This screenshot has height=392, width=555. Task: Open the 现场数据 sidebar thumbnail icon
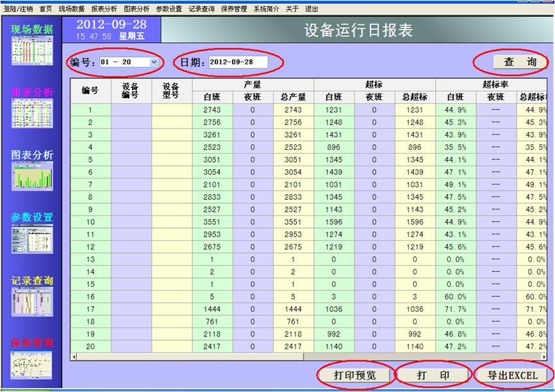click(32, 50)
